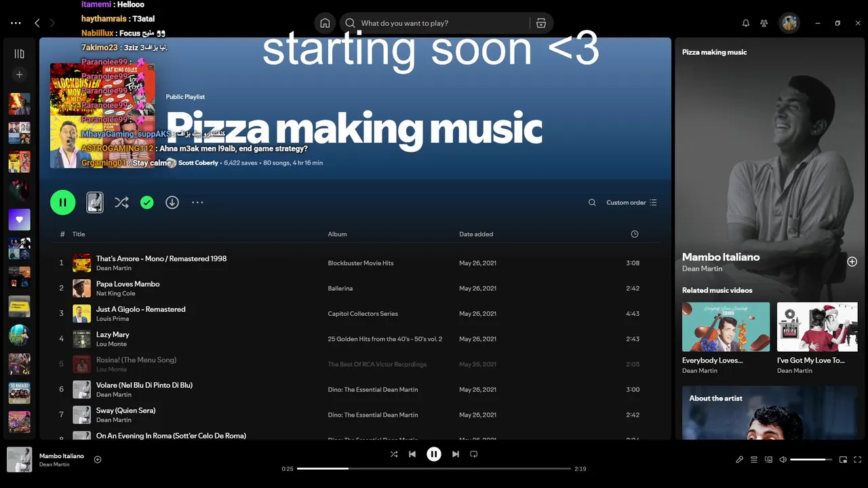
Task: Open Capitol Collectors Series album link
Action: pyautogui.click(x=363, y=314)
